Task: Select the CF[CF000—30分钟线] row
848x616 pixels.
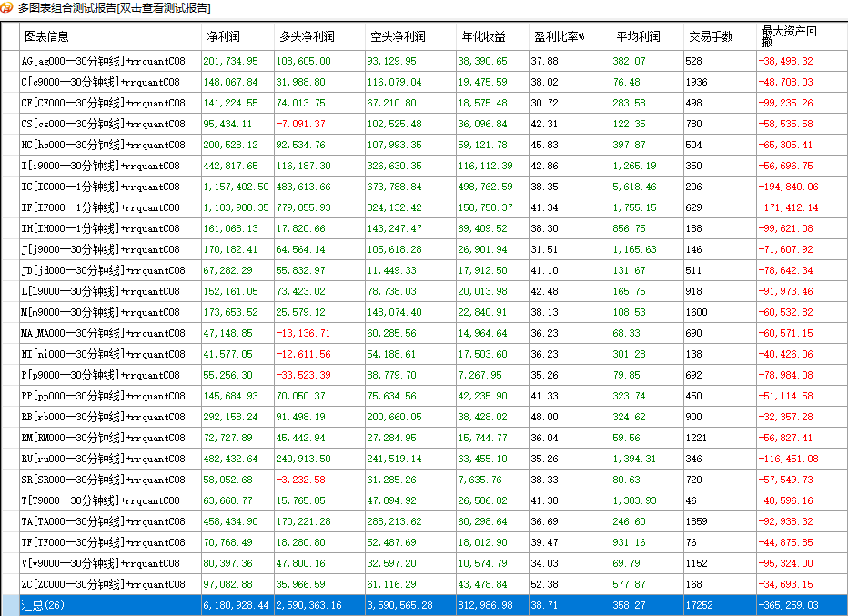Action: (424, 103)
